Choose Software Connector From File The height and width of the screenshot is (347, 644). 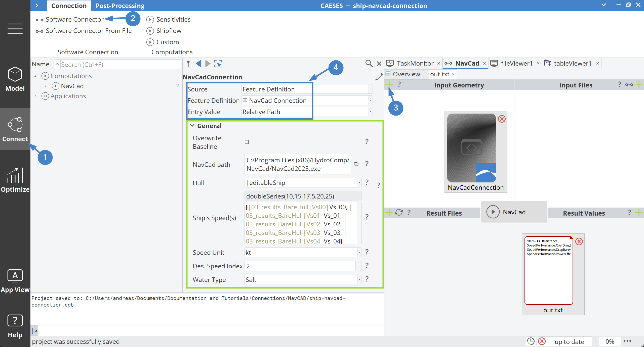[84, 31]
